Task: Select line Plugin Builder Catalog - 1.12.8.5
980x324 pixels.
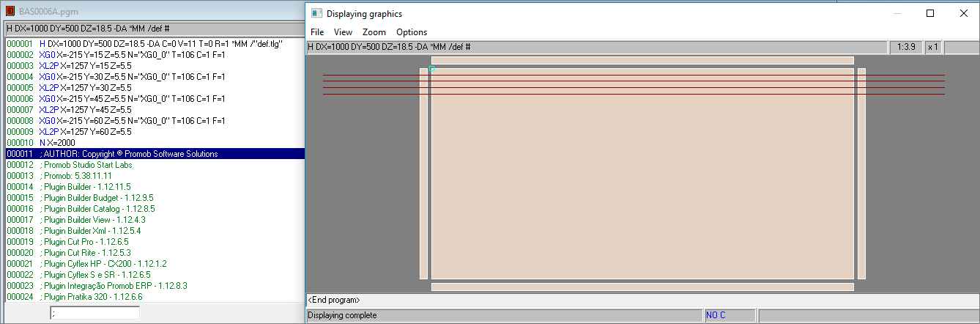Action: (x=155, y=209)
